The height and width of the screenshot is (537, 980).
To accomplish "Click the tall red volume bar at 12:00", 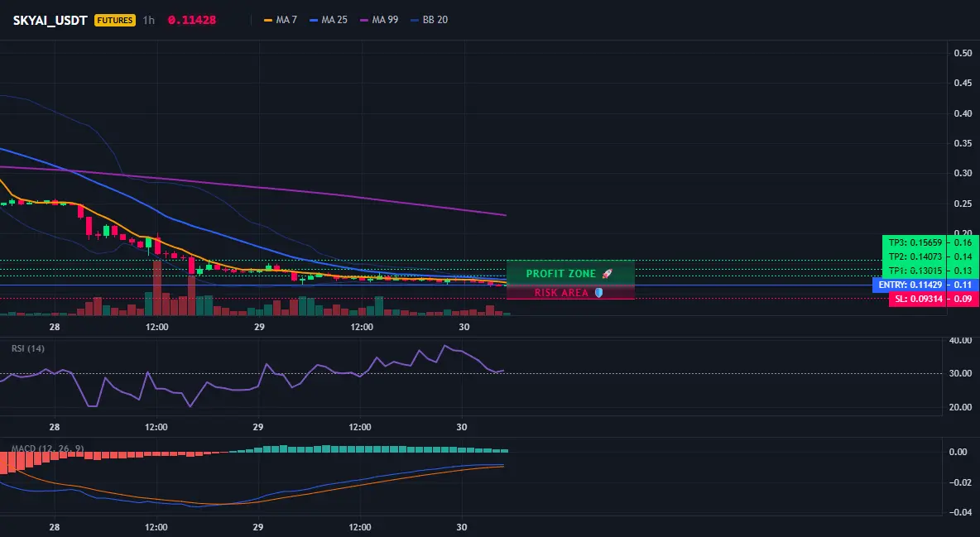I will (157, 288).
